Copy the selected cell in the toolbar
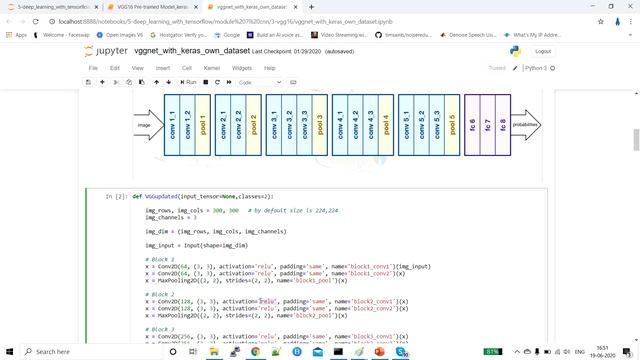 pos(129,82)
